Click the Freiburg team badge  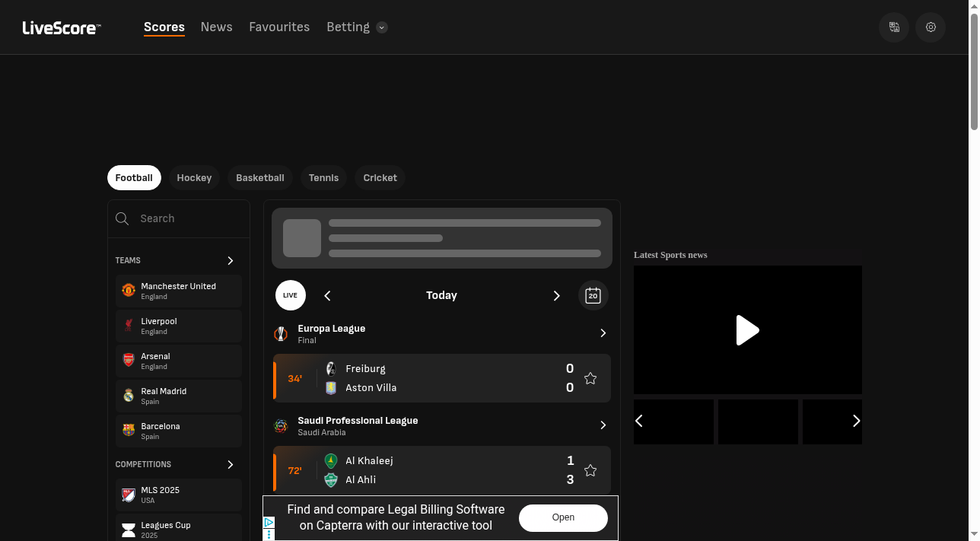[x=331, y=368]
